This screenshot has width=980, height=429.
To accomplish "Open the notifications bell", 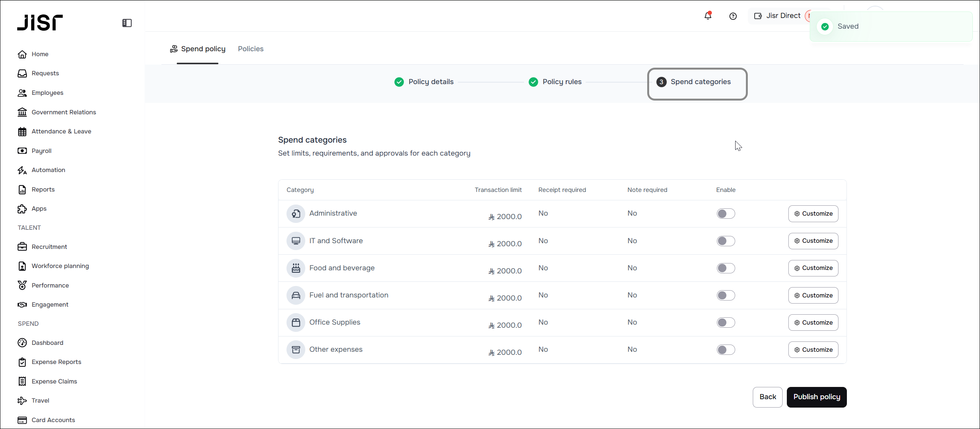I will [708, 16].
